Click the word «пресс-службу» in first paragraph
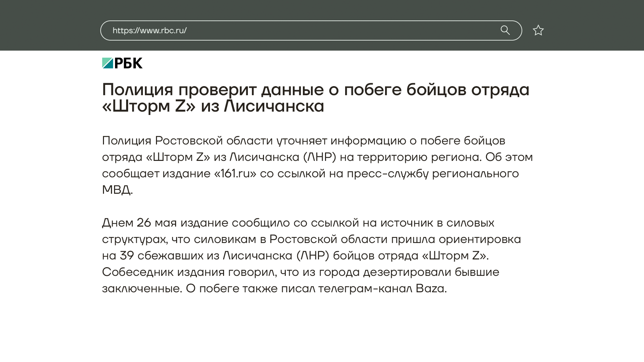 pyautogui.click(x=388, y=174)
